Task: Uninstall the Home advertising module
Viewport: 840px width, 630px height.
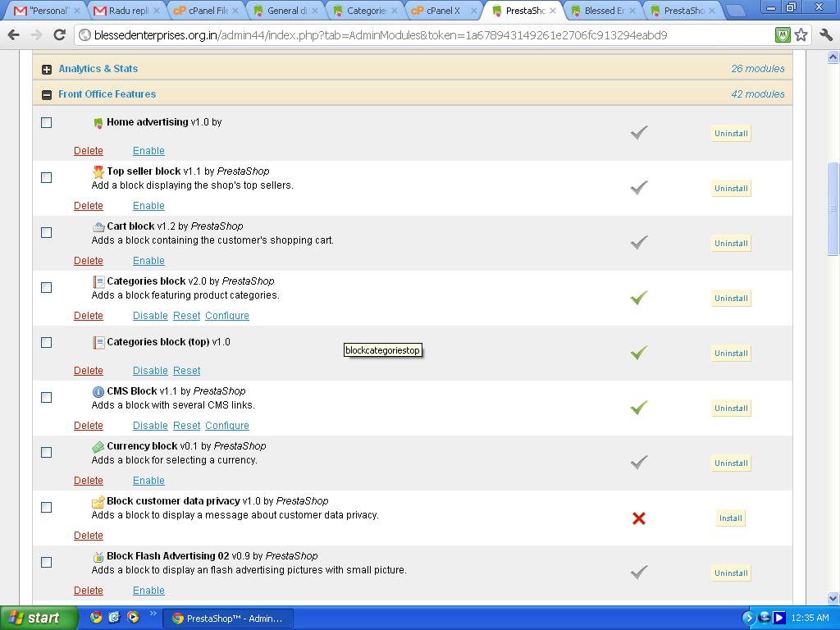Action: click(x=731, y=134)
